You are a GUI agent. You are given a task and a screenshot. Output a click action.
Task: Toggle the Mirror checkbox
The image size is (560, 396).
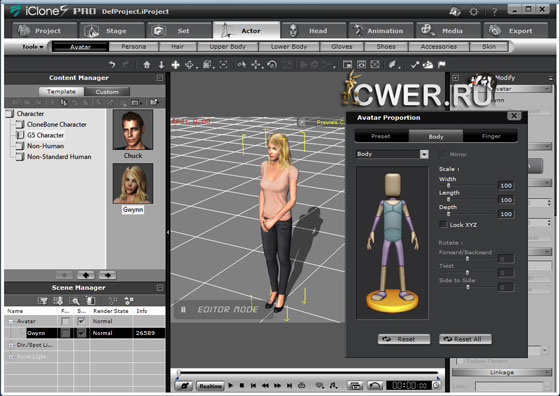(x=443, y=154)
